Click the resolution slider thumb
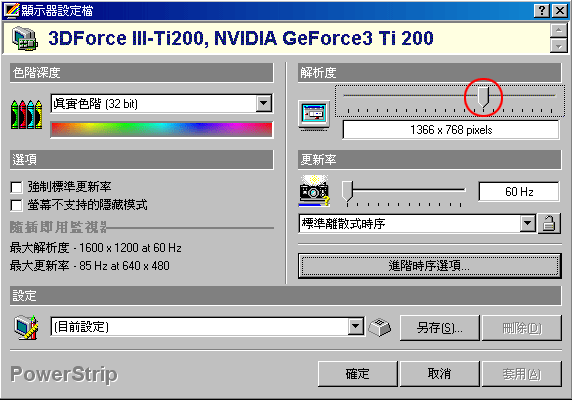The height and width of the screenshot is (400, 572). click(x=483, y=97)
